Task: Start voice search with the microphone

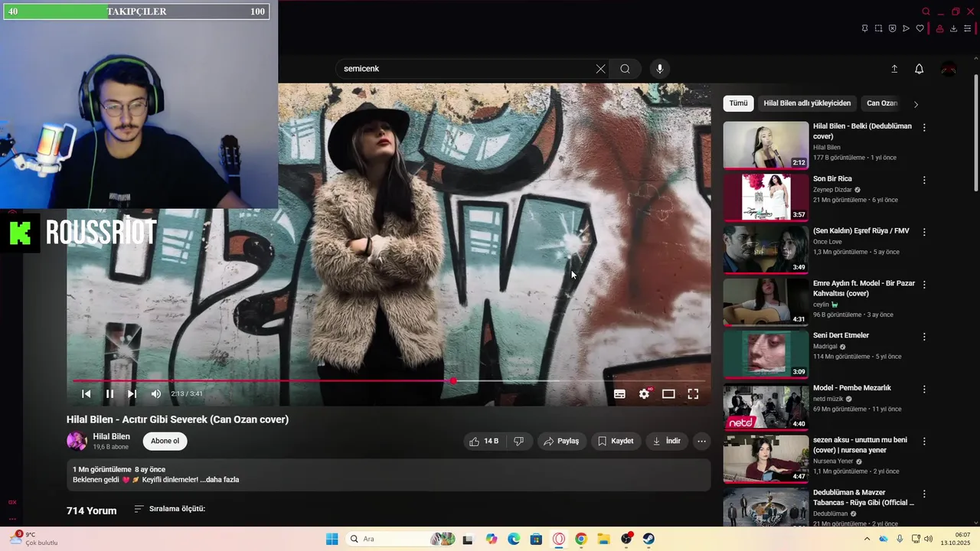Action: pos(660,69)
